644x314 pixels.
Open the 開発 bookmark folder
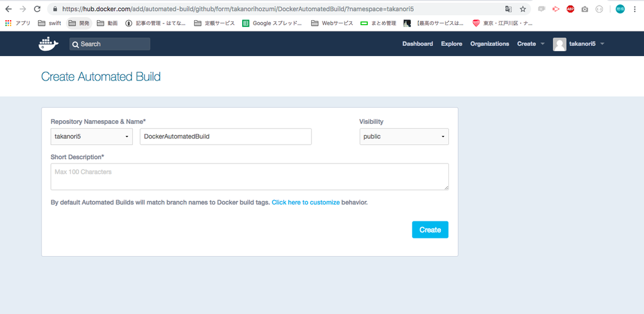pos(79,23)
